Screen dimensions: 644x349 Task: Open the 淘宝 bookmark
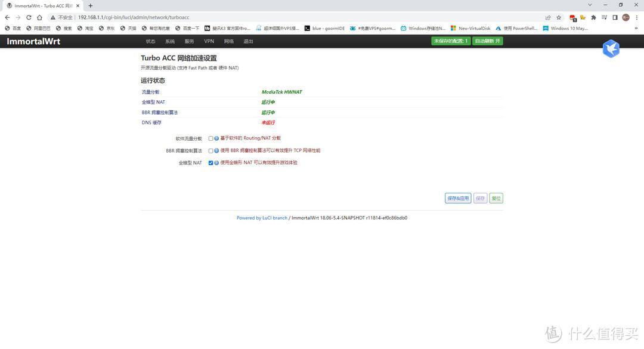tap(85, 29)
